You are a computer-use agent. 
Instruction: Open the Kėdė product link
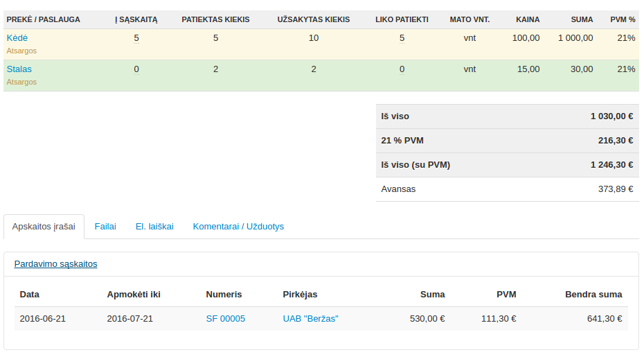pyautogui.click(x=17, y=37)
